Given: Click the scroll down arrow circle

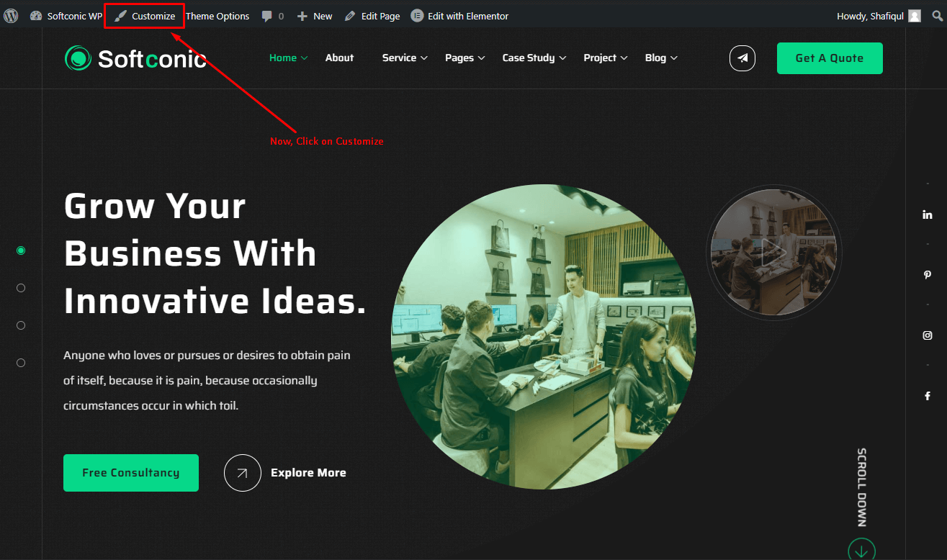Looking at the screenshot, I should tap(862, 551).
